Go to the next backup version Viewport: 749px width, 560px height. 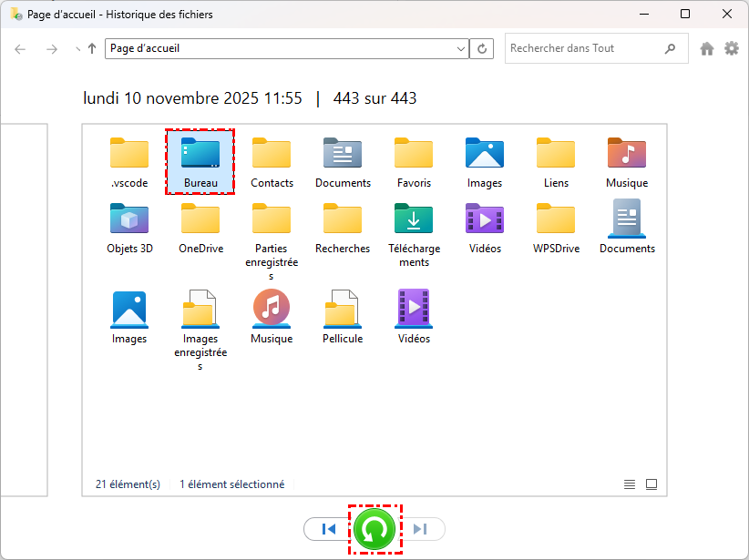(421, 529)
